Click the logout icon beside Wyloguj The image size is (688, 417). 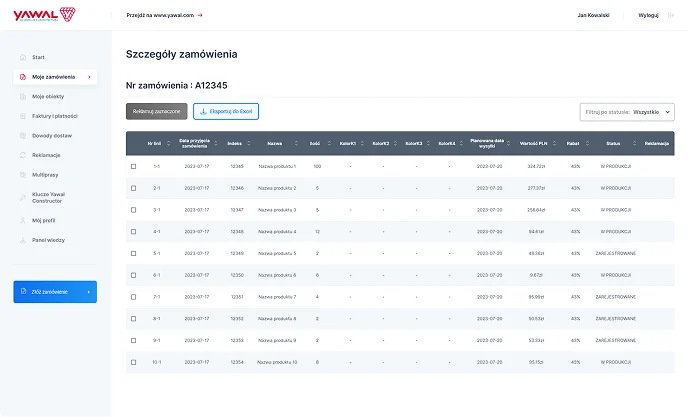tap(670, 15)
